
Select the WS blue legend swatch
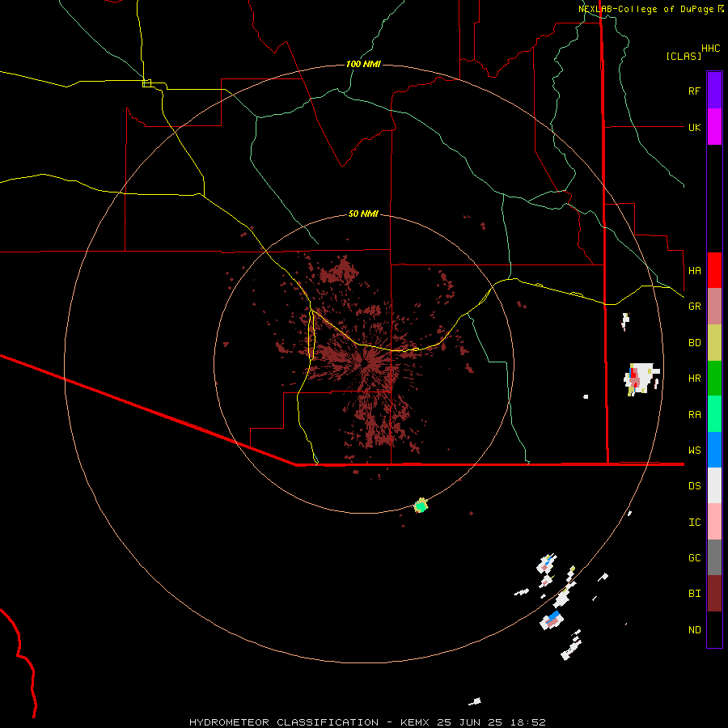tap(714, 450)
